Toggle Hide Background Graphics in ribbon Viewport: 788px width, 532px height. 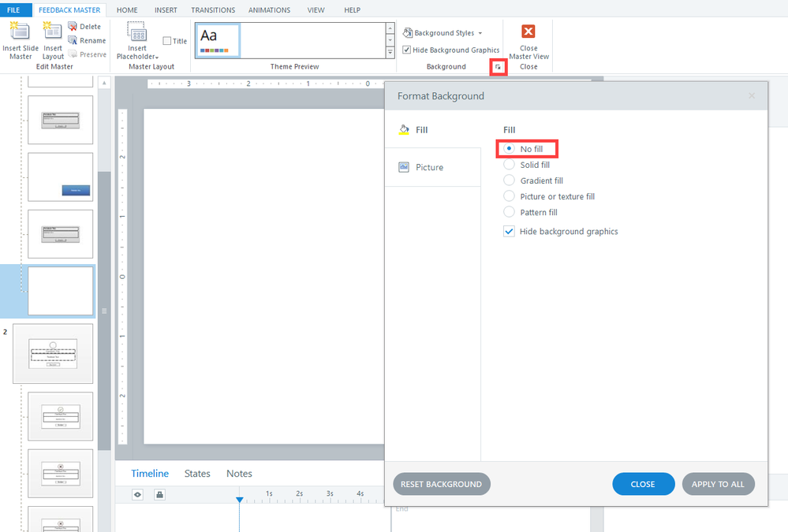[406, 50]
